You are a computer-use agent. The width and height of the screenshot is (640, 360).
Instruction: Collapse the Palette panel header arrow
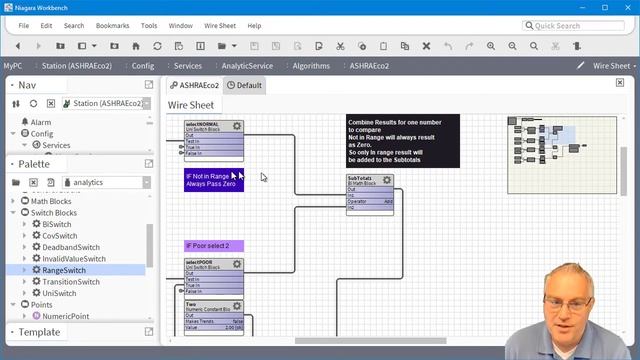click(x=12, y=164)
